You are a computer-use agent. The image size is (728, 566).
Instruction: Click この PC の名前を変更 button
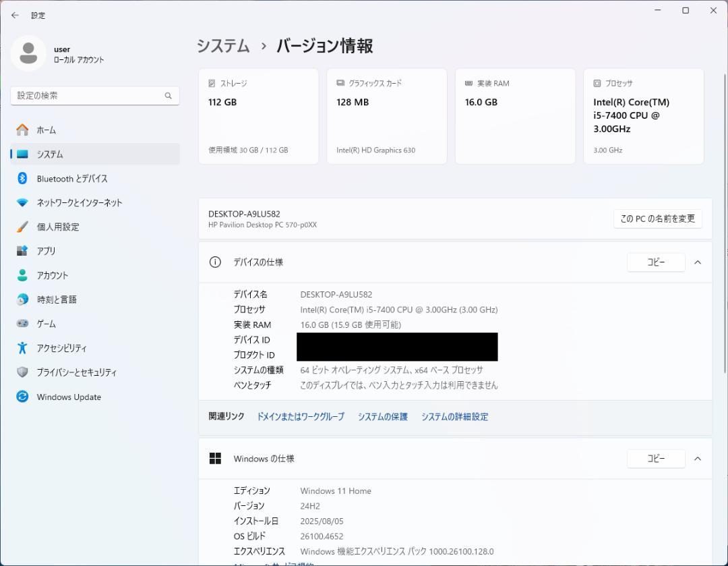point(657,219)
